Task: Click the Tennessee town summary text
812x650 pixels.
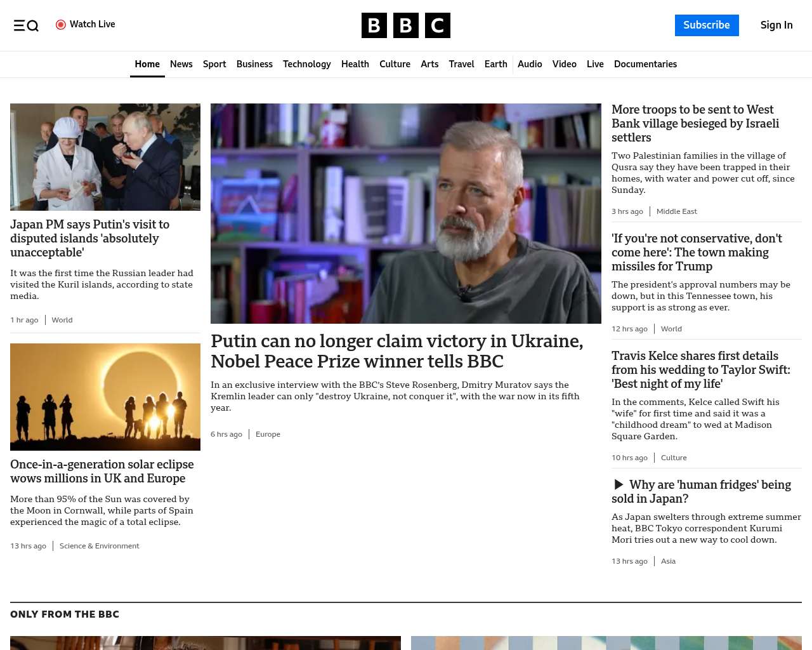Action: [x=701, y=296]
